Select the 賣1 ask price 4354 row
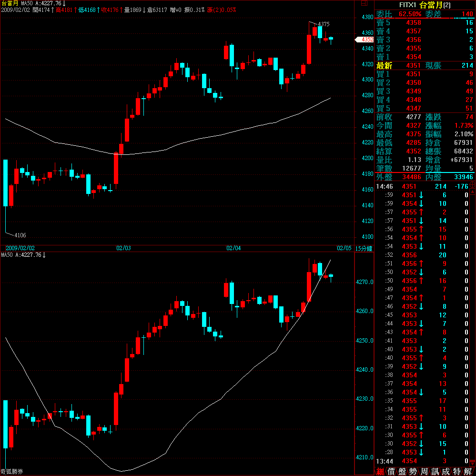Image resolution: width=476 pixels, height=476 pixels. 413,57
